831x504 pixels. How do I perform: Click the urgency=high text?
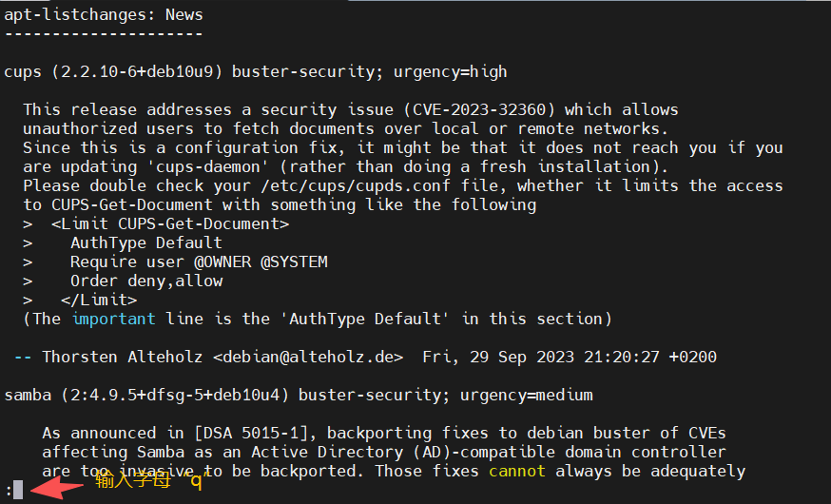[x=450, y=71]
